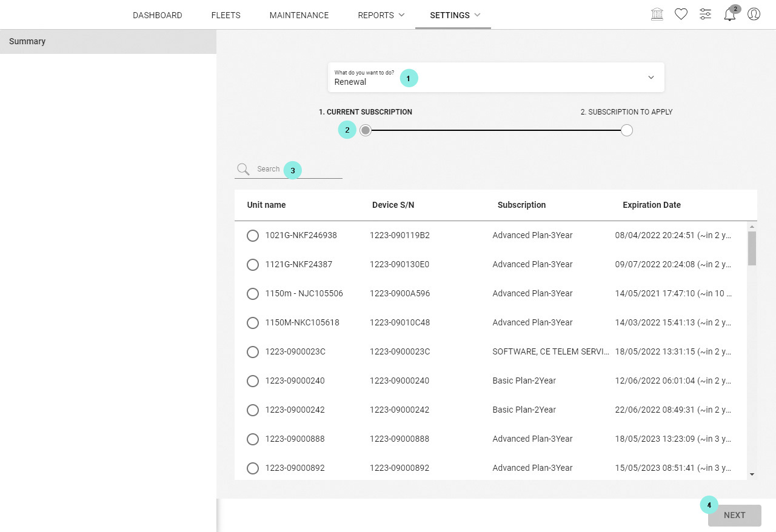Select radio for unit 1223-0900023C

(x=253, y=352)
